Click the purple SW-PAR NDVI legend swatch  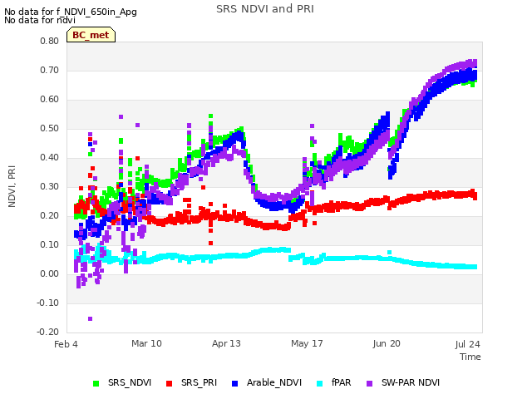pyautogui.click(x=369, y=383)
